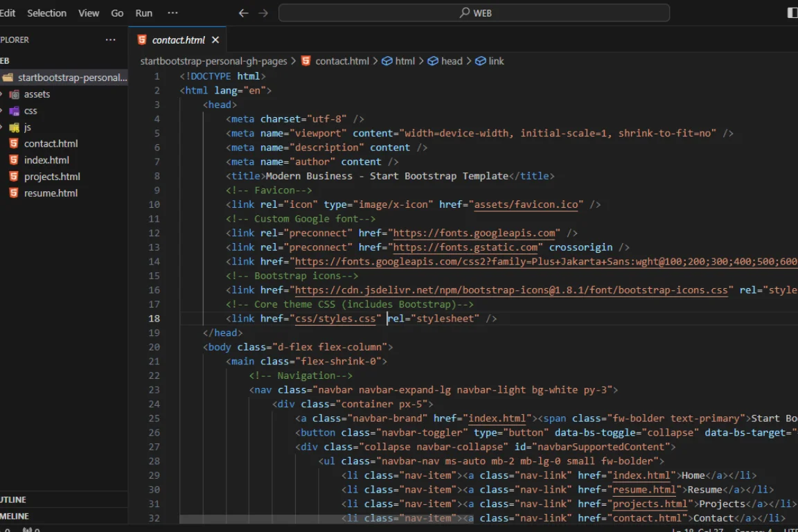Expand the Timeline section in sidebar
Image resolution: width=798 pixels, height=532 pixels.
tap(14, 516)
